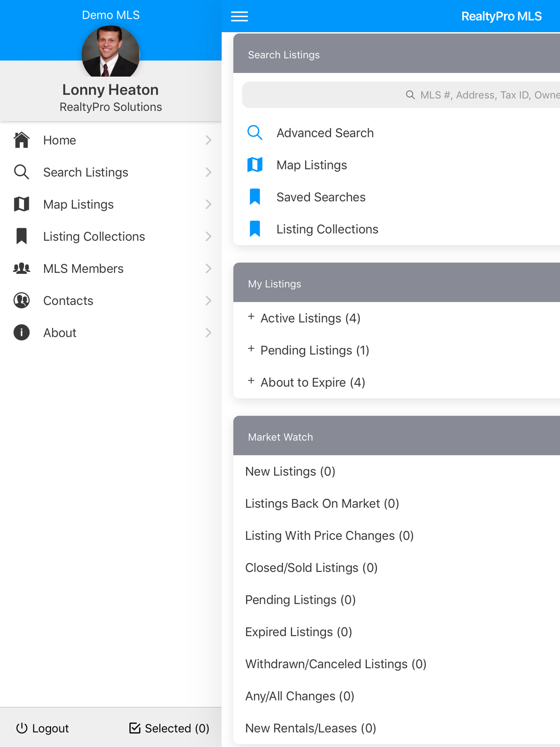Click the MLS #, Address search field
Image resolution: width=560 pixels, height=747 pixels.
pos(401,95)
